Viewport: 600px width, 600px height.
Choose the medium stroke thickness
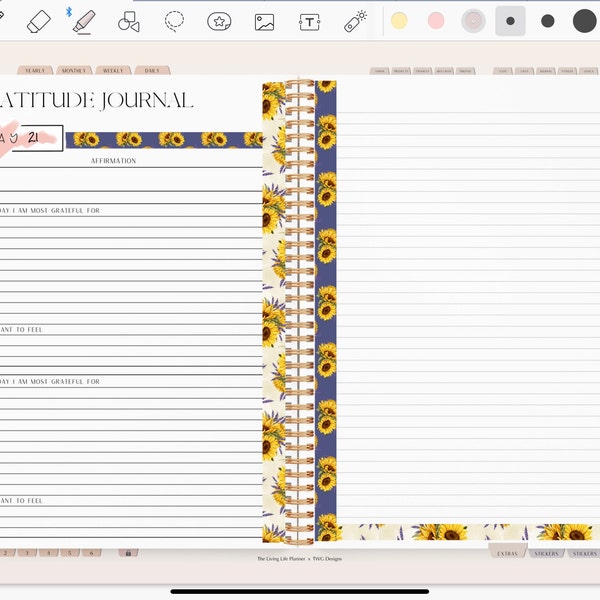click(x=548, y=21)
